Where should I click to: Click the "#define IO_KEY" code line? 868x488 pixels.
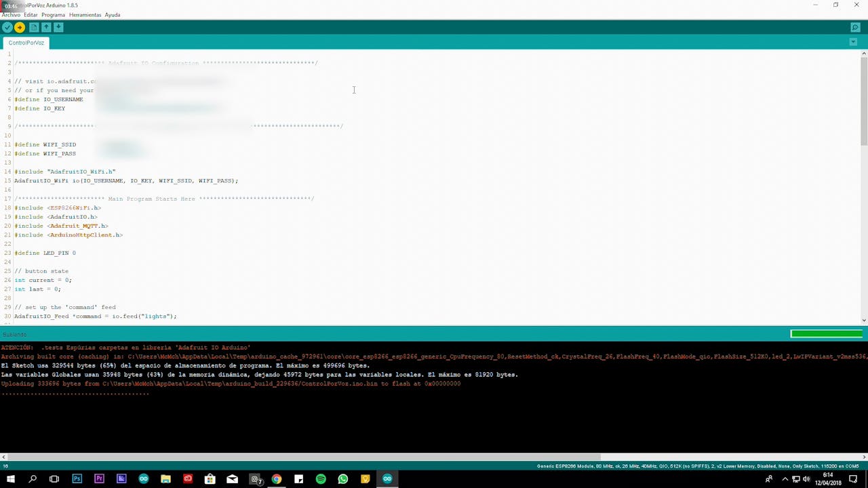40,108
